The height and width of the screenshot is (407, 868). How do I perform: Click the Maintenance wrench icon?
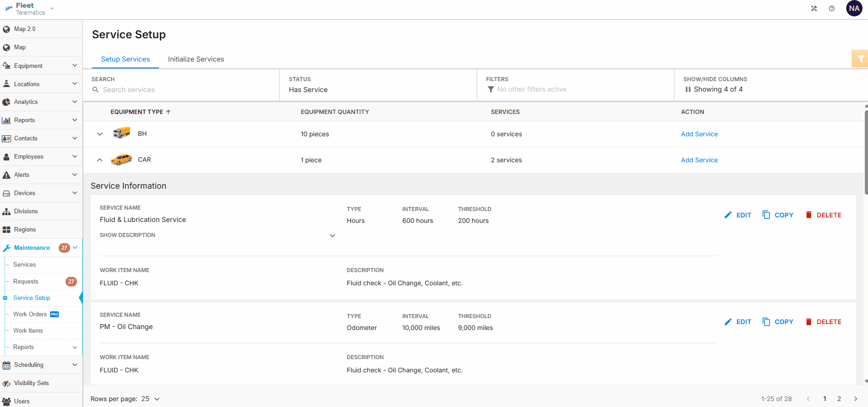(6, 248)
